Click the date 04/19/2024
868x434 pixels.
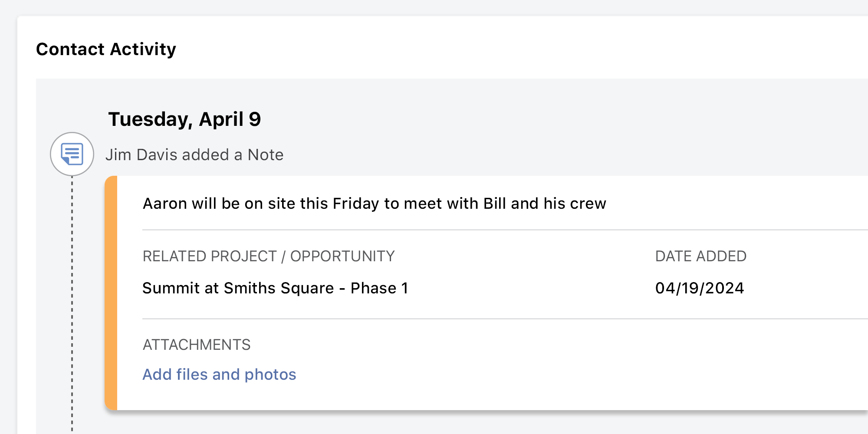coord(699,288)
